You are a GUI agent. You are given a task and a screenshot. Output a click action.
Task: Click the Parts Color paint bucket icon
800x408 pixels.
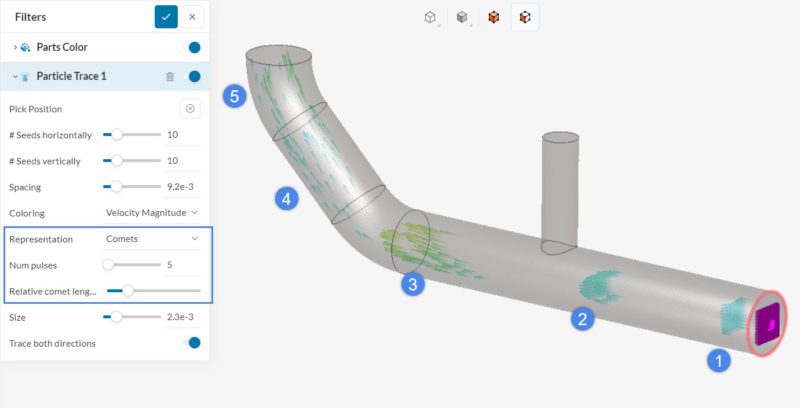pos(25,47)
